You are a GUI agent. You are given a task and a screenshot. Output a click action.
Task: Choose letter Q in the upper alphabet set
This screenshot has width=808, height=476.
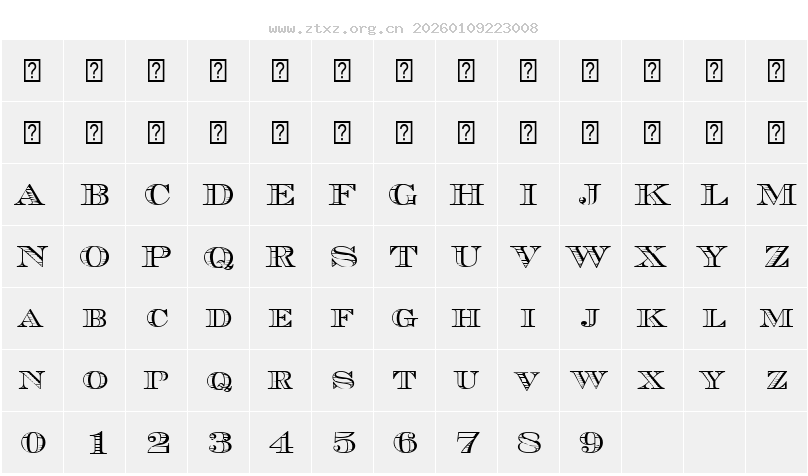coord(219,257)
